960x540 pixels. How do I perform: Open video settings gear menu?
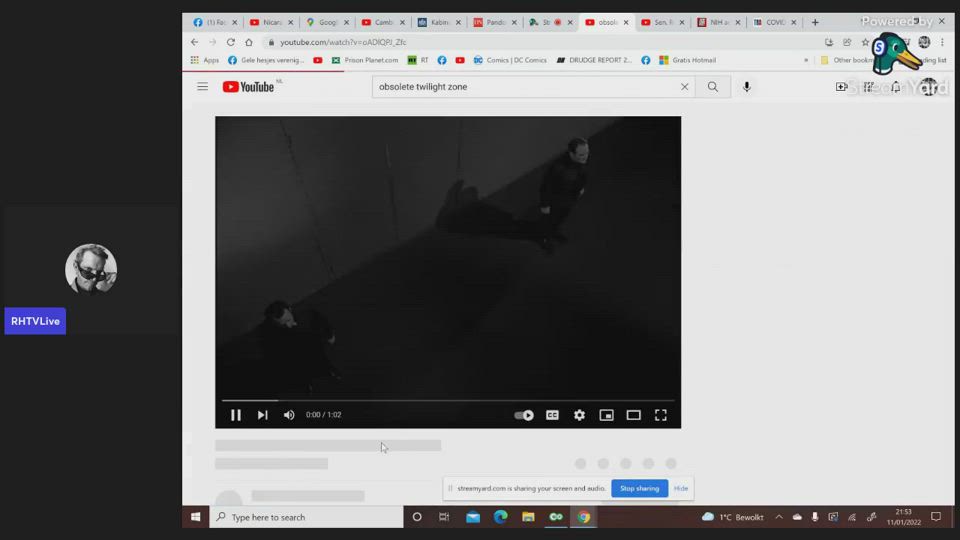579,415
